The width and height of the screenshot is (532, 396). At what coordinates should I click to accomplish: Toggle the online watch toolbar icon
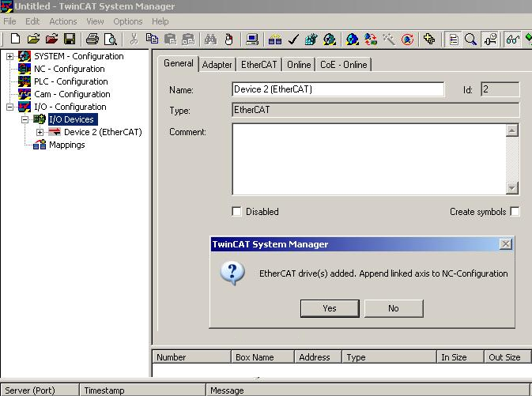pyautogui.click(x=490, y=40)
